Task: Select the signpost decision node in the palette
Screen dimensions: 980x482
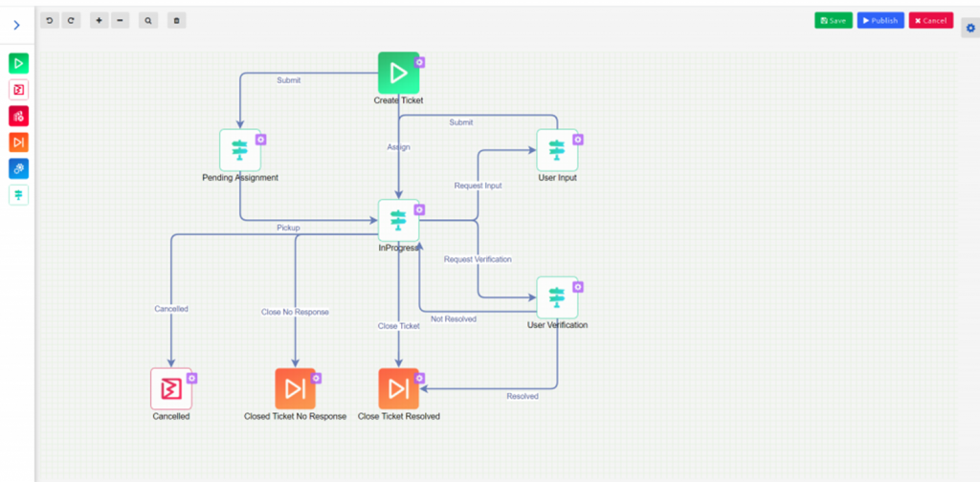Action: click(18, 195)
